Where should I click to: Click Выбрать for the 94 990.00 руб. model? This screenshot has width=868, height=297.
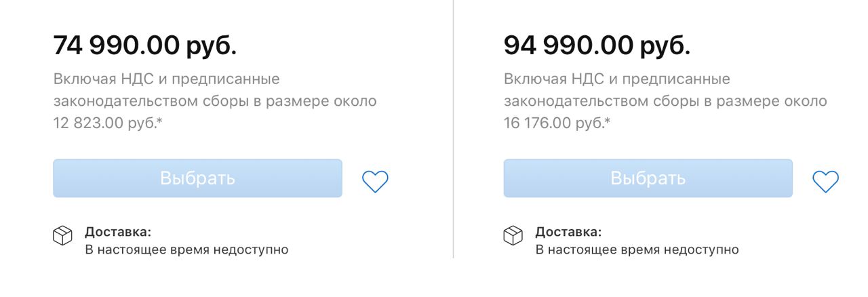(648, 178)
